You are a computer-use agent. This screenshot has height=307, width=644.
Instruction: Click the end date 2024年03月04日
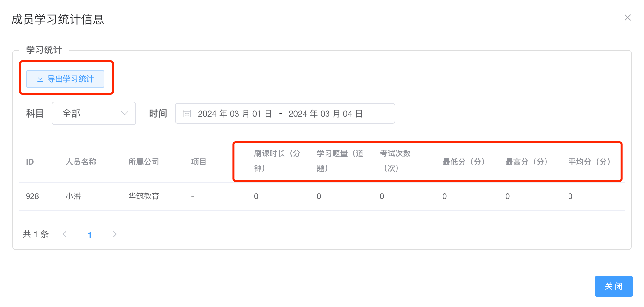325,114
